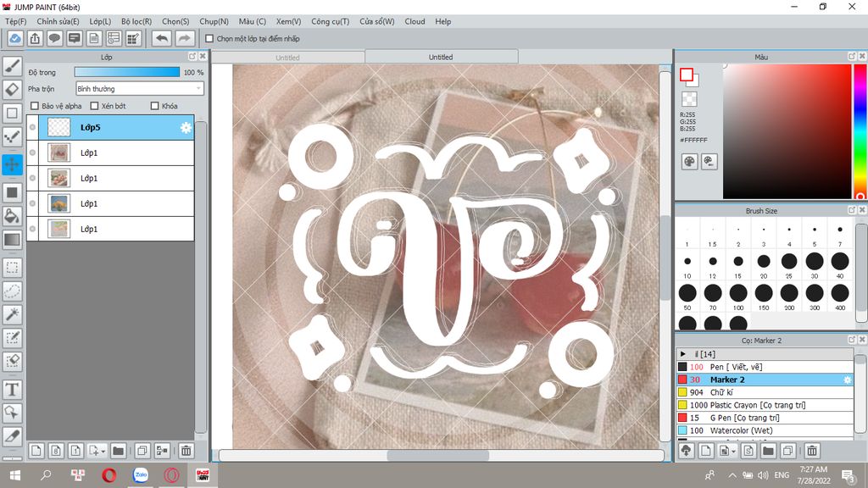Click the transparent color swatch
868x488 pixels.
(x=689, y=99)
